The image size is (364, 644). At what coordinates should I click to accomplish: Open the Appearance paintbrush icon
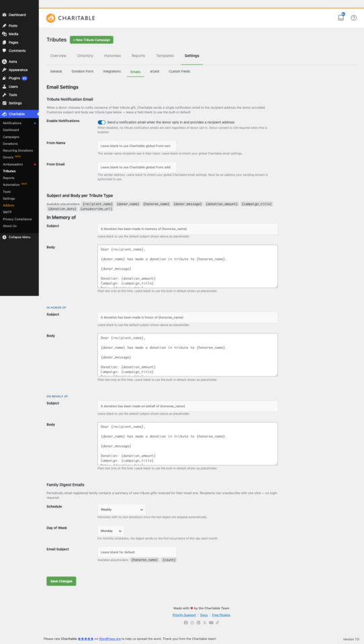click(x=4, y=70)
